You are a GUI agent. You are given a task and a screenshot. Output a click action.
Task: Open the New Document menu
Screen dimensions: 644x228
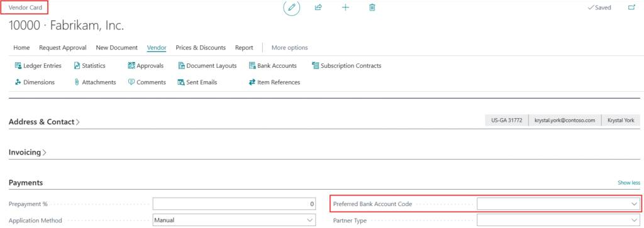click(116, 48)
